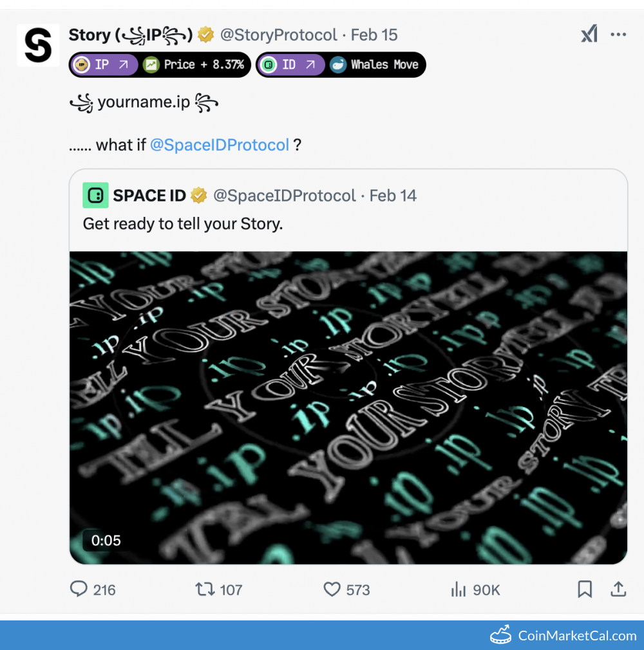This screenshot has height=650, width=644.
Task: Follow the @SpaceIDProtocol mention link
Action: [x=220, y=145]
